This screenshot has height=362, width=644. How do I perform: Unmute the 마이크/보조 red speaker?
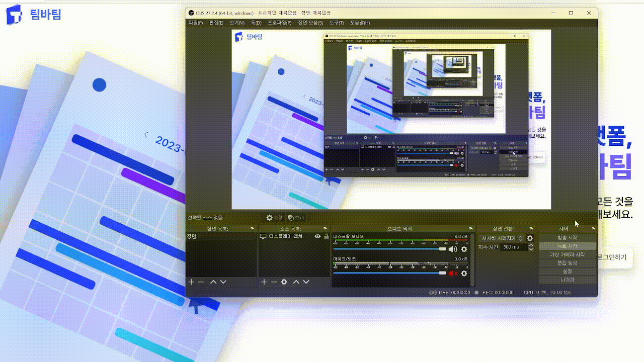click(453, 273)
